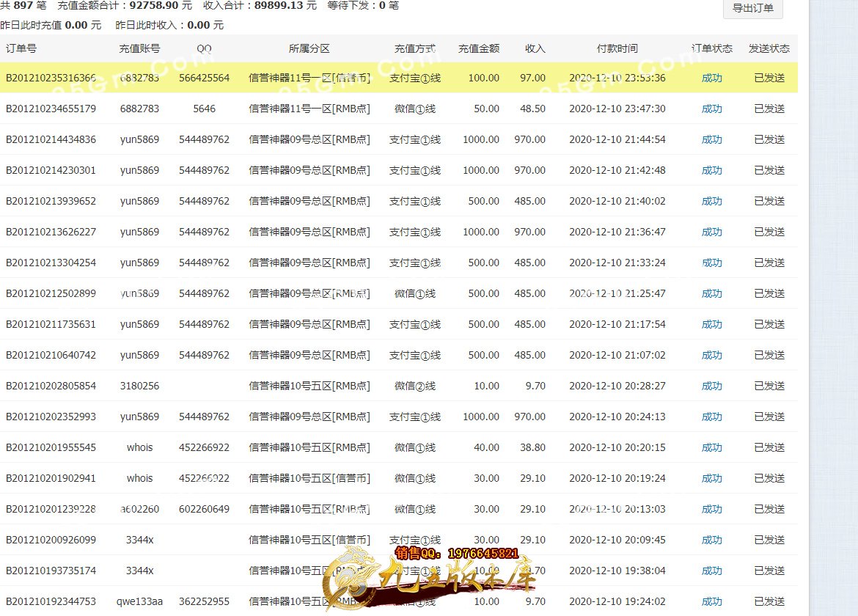Open 成功 link in the 20:28:27 row
This screenshot has width=858, height=616.
tap(712, 386)
